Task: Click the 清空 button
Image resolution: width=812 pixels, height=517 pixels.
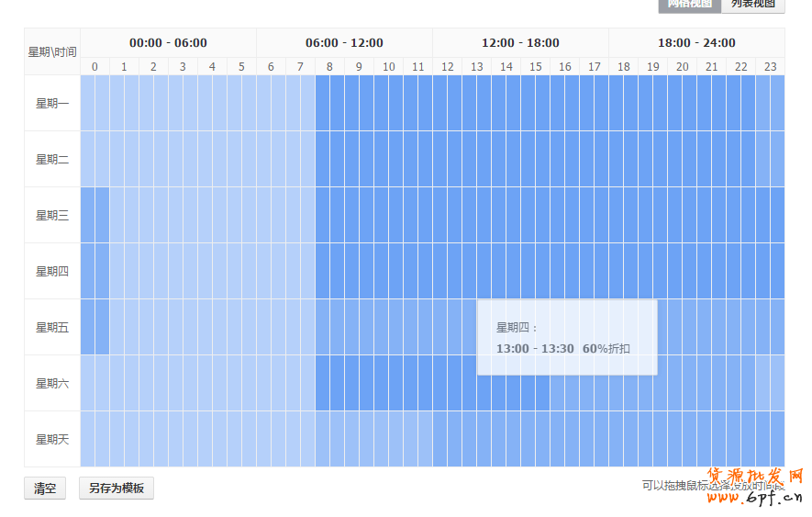Action: 45,489
